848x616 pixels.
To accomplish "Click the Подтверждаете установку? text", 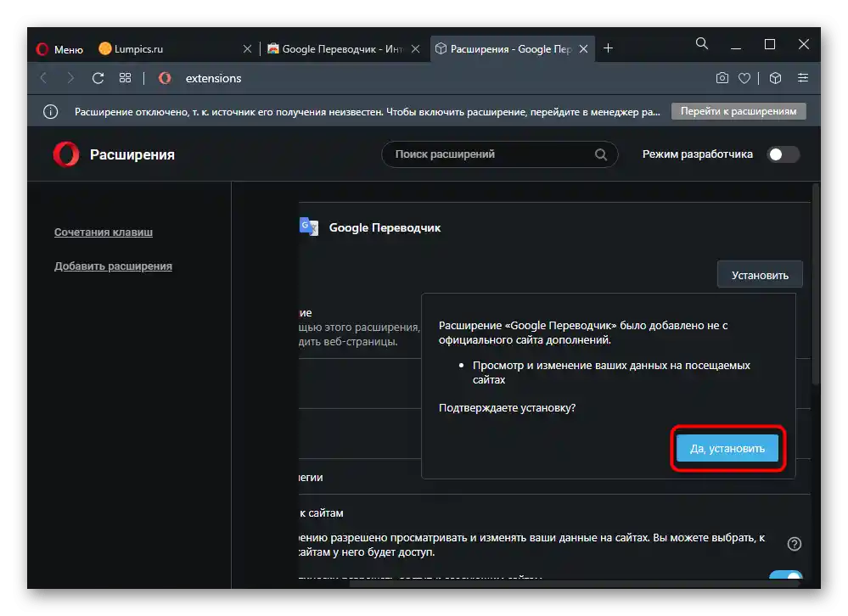I will tap(507, 408).
